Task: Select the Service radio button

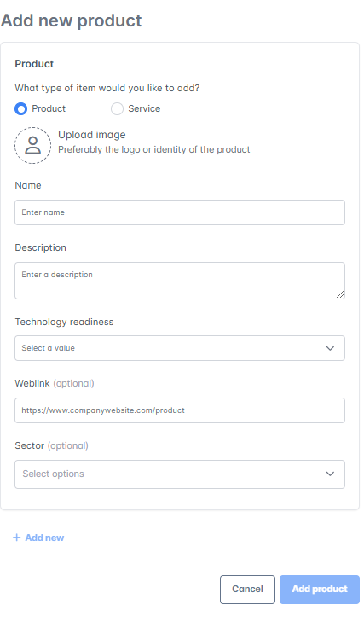Action: [x=117, y=108]
